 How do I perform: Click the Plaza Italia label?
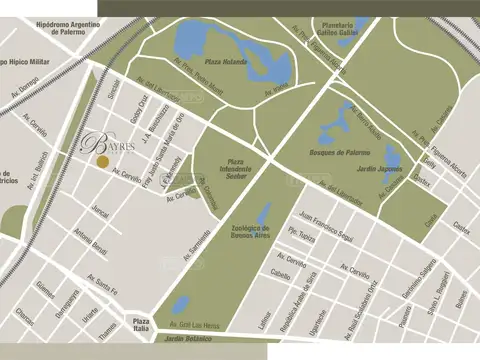point(141,325)
